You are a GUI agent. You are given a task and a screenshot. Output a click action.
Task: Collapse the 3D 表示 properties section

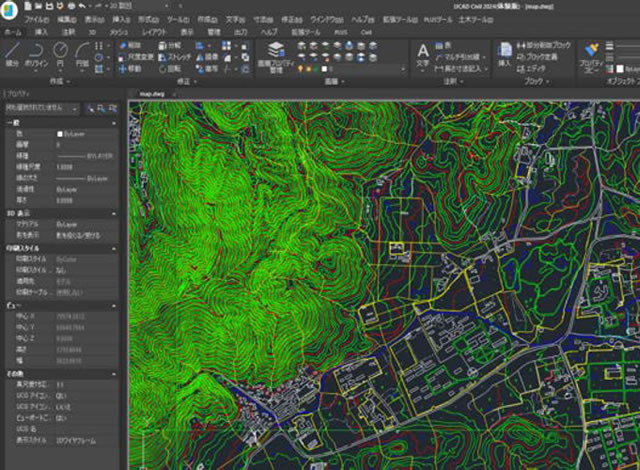point(113,213)
